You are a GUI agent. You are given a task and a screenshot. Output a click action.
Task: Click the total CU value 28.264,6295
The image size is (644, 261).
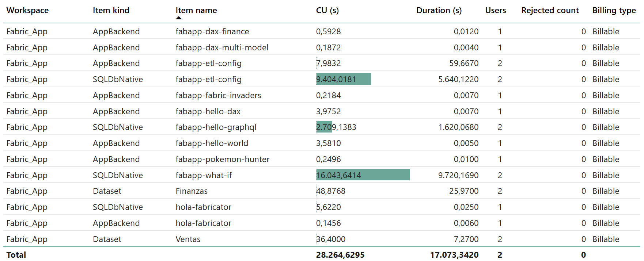tap(340, 255)
